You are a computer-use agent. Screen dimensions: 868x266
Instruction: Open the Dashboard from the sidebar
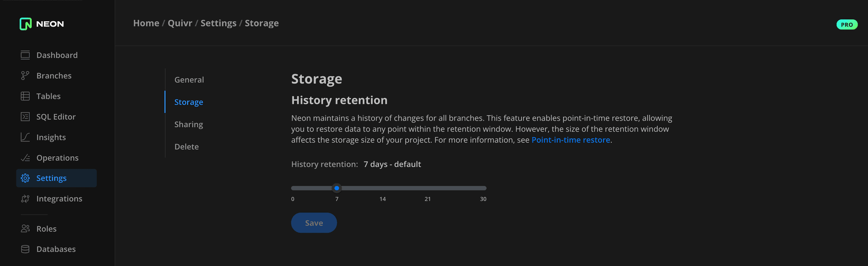[x=57, y=55]
